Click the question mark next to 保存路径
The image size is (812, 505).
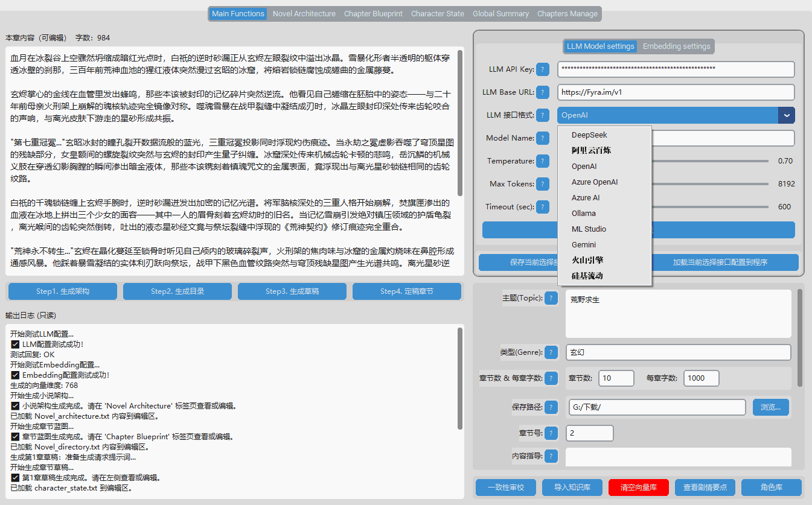(551, 407)
